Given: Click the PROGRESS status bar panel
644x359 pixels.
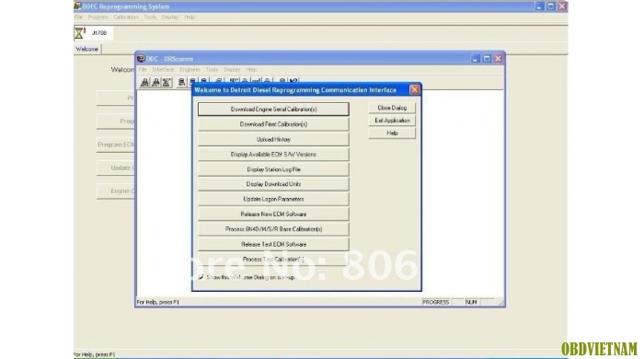Looking at the screenshot, I should click(436, 302).
